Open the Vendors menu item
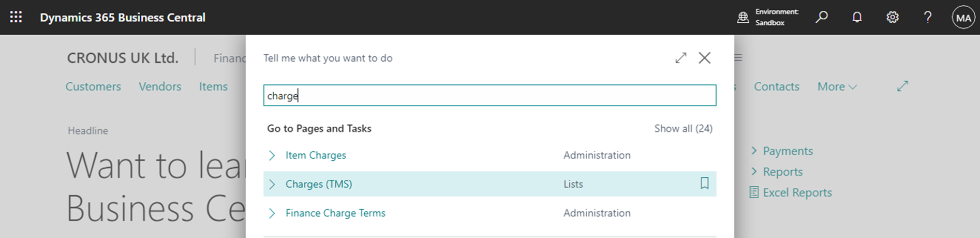This screenshot has height=238, width=980. tap(160, 87)
